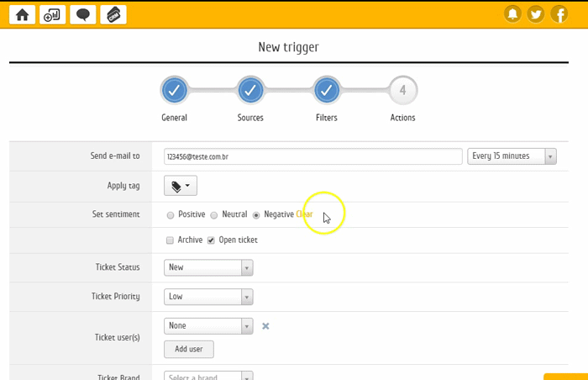588x380 pixels.
Task: Select the Positive sentiment radio button
Action: coord(171,215)
